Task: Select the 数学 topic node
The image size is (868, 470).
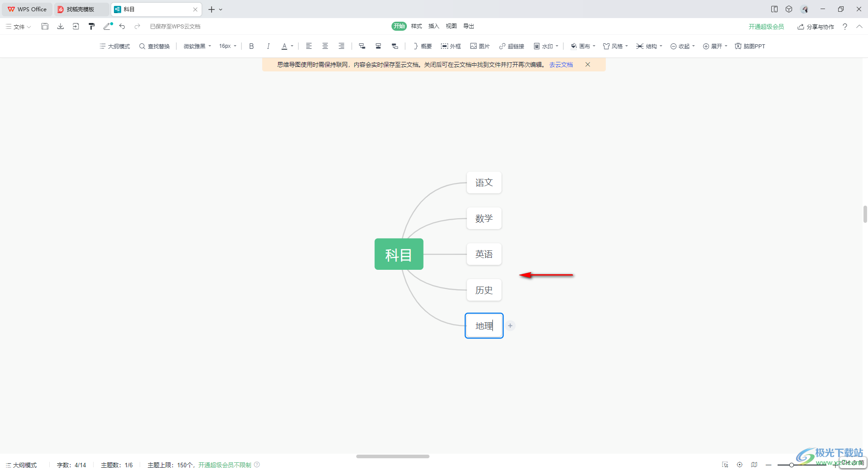Action: pos(484,218)
